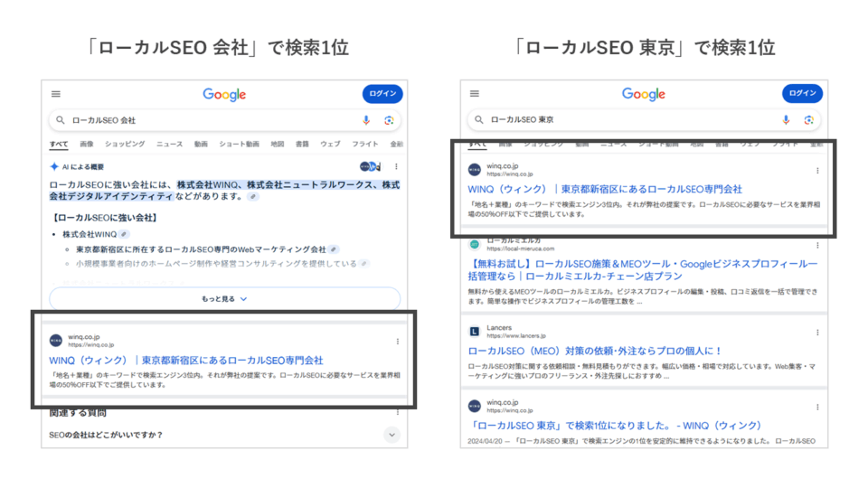This screenshot has height=488, width=868.
Task: Open WINQ（ウィンク）result link in left panel
Action: (186, 361)
